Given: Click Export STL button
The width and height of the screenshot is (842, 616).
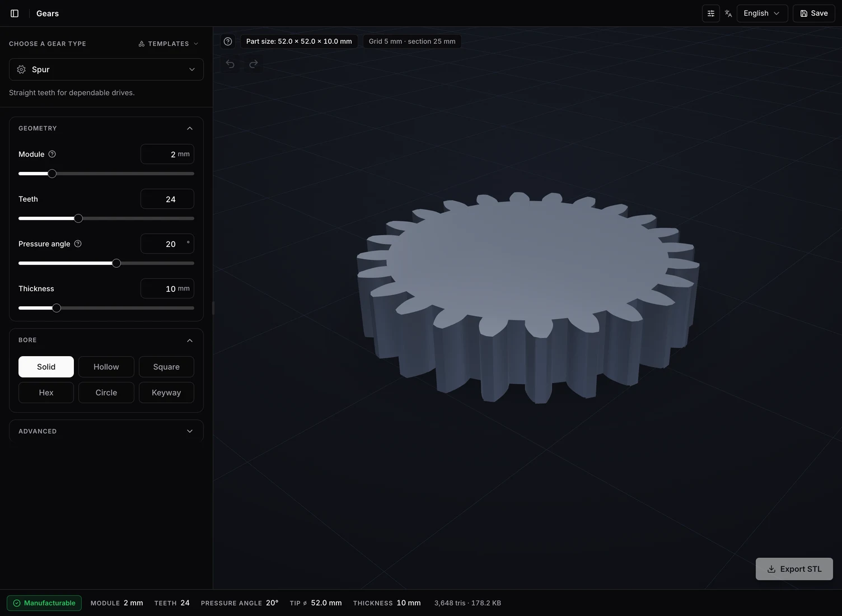Looking at the screenshot, I should point(794,569).
